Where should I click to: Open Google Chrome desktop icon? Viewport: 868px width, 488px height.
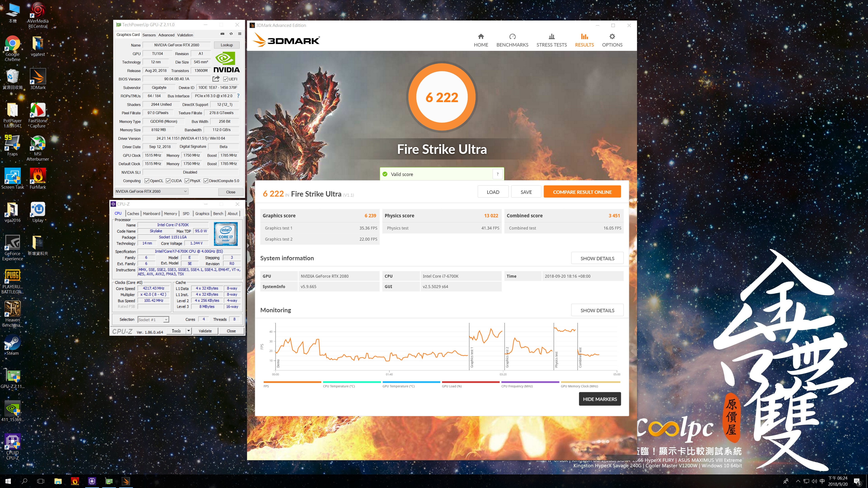[x=12, y=49]
